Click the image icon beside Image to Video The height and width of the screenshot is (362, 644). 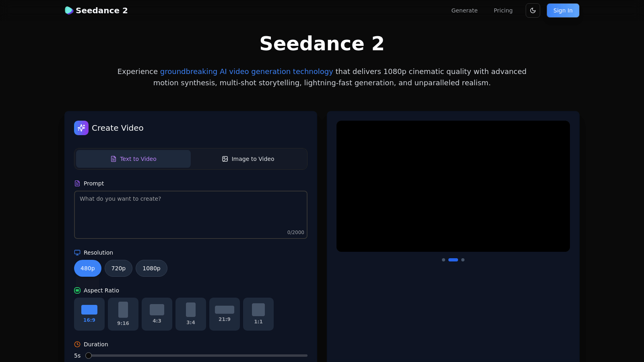tap(225, 159)
